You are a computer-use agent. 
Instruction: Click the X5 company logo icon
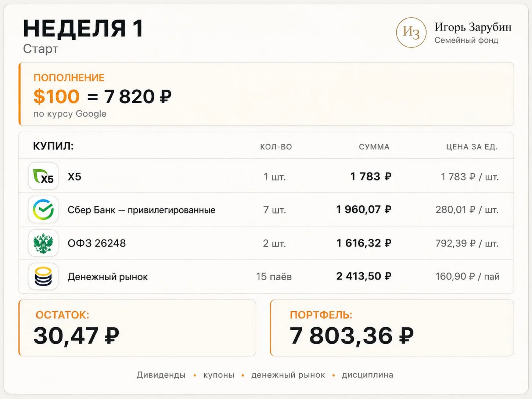click(x=43, y=176)
